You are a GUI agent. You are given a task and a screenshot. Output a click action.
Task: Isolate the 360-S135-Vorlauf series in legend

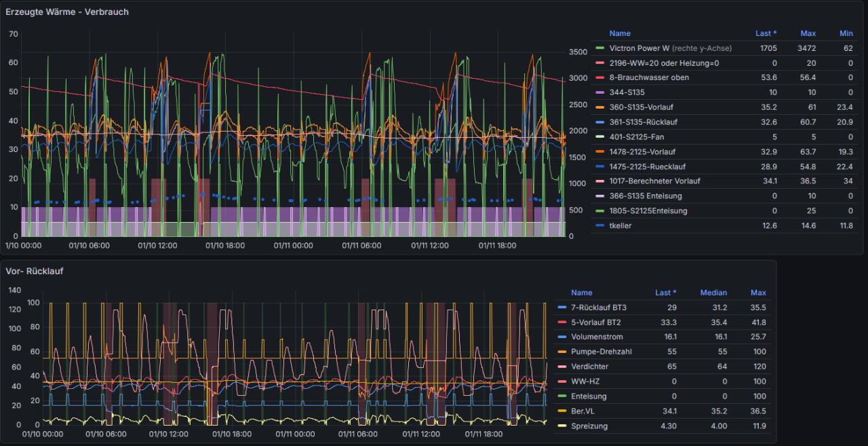point(641,107)
